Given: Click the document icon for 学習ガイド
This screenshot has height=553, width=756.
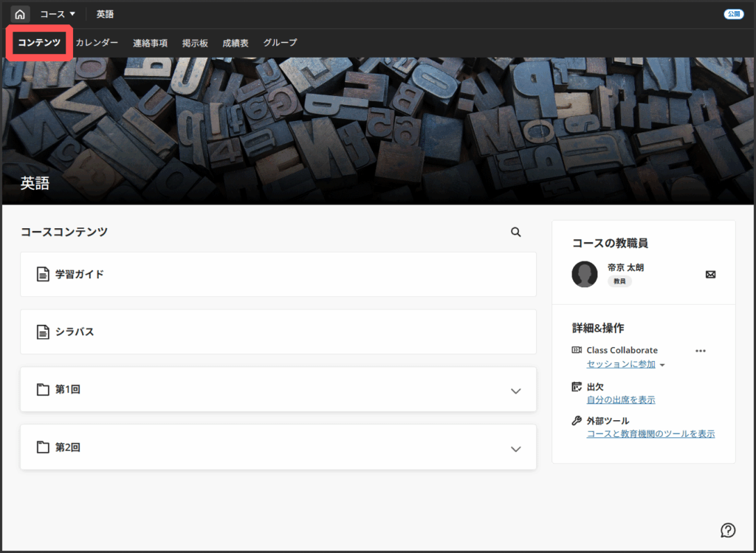Looking at the screenshot, I should point(43,274).
